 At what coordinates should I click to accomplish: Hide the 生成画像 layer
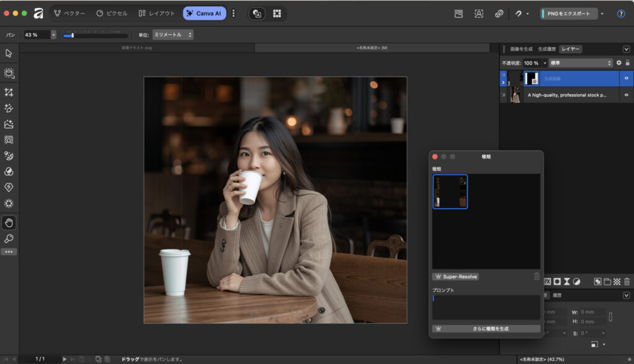(627, 79)
